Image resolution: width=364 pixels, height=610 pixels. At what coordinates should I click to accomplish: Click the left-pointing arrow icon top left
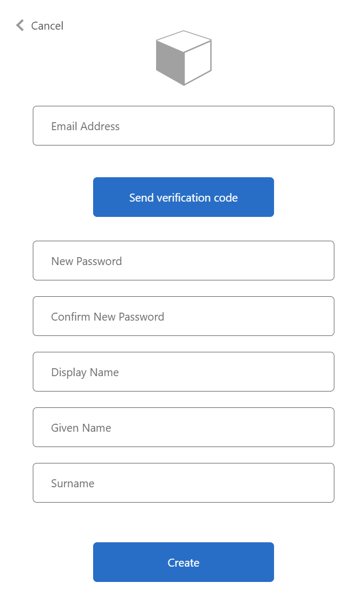19,25
